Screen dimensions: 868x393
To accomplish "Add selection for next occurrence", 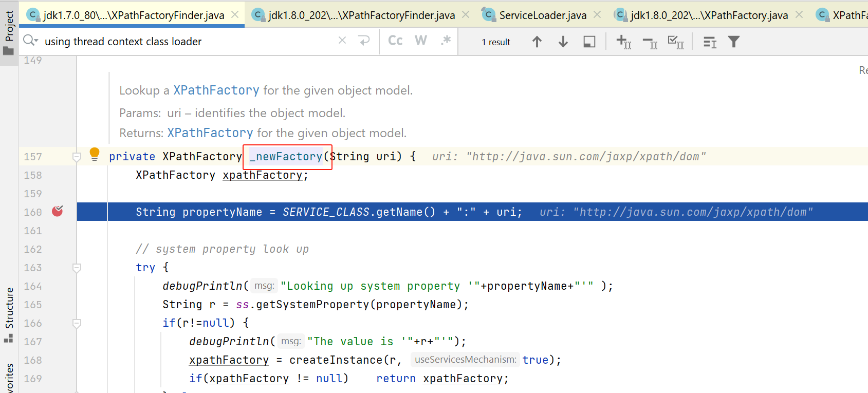I will pyautogui.click(x=623, y=42).
